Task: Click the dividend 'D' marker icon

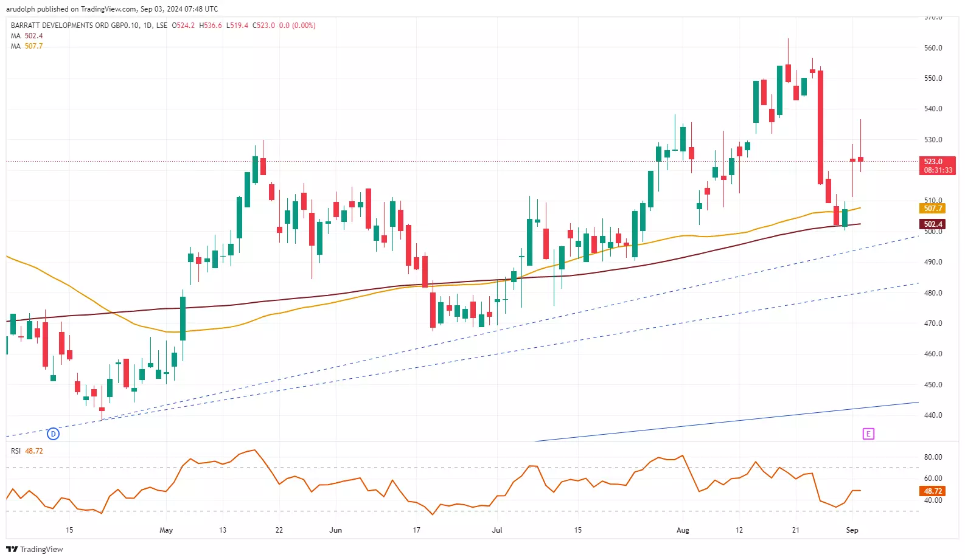Action: [x=54, y=434]
